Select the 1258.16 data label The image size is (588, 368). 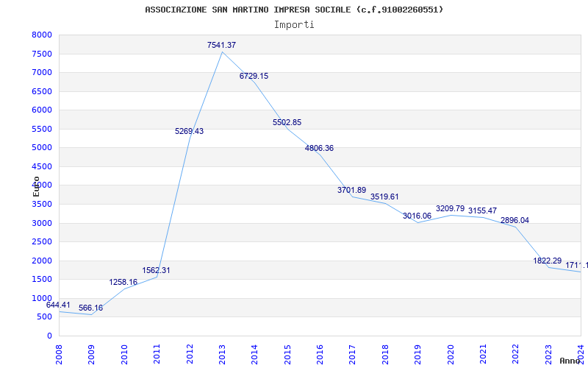tap(123, 282)
